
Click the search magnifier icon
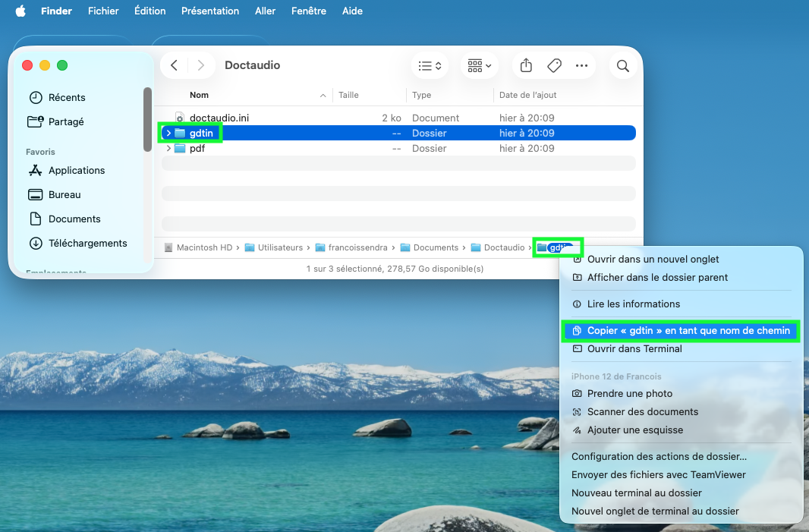623,65
